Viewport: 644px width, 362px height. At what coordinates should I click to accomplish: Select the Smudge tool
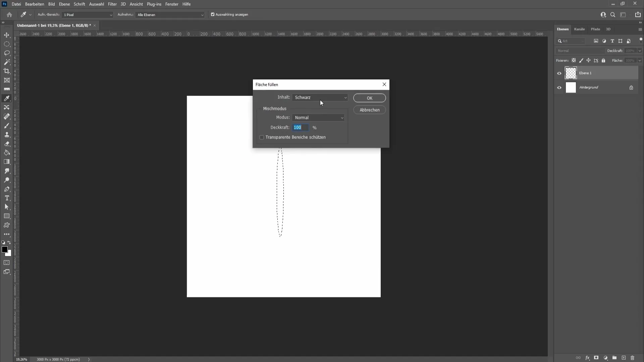[x=7, y=171]
